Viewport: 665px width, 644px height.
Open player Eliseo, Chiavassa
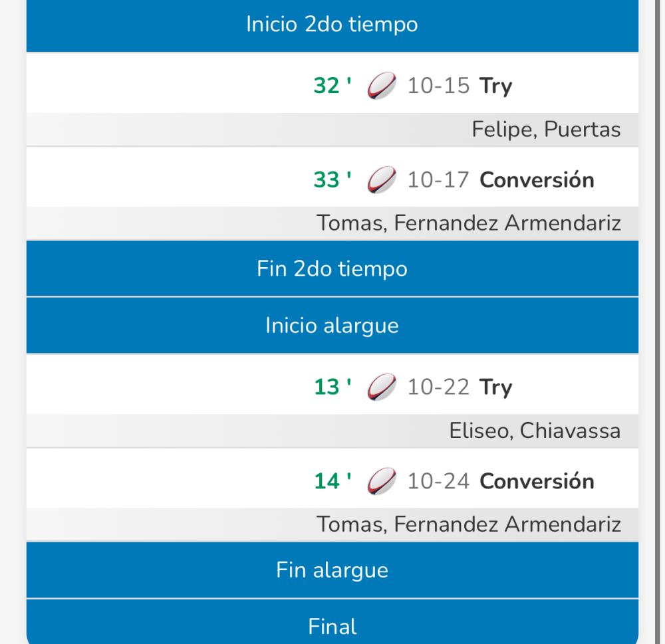[535, 431]
